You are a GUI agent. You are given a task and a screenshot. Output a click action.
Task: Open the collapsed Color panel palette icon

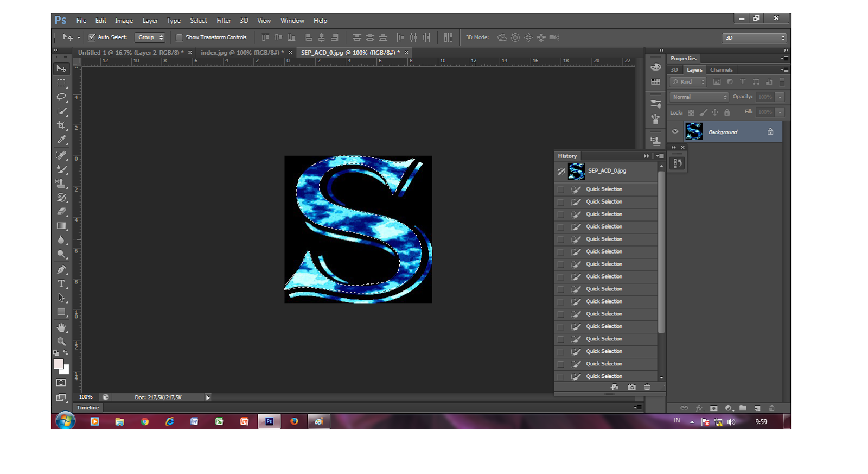click(656, 67)
